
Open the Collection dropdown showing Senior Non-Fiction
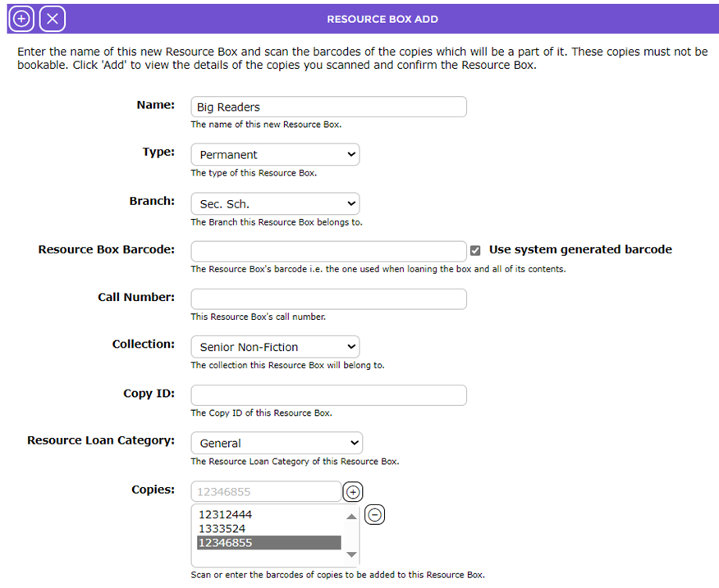point(275,347)
